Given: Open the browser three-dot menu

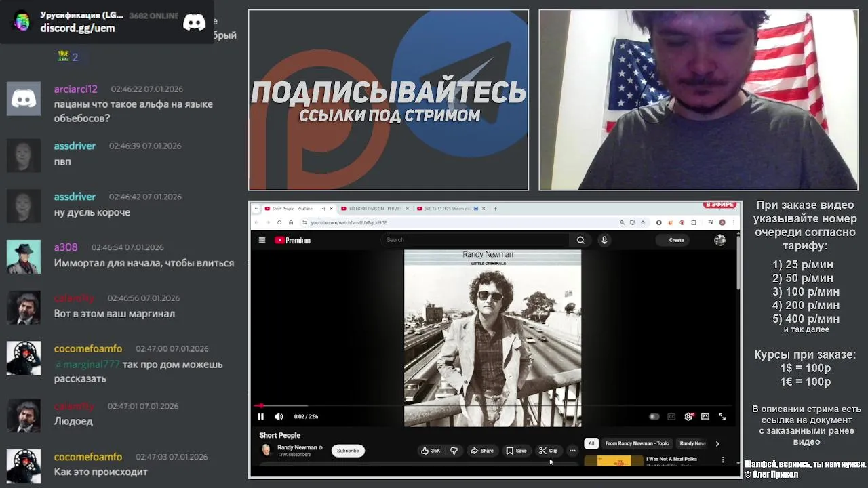Looking at the screenshot, I should tap(733, 222).
